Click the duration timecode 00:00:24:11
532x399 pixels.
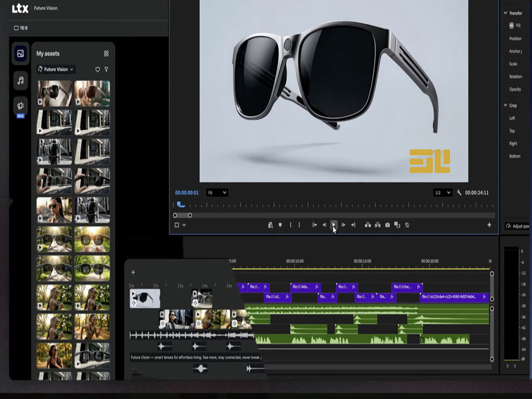point(477,193)
